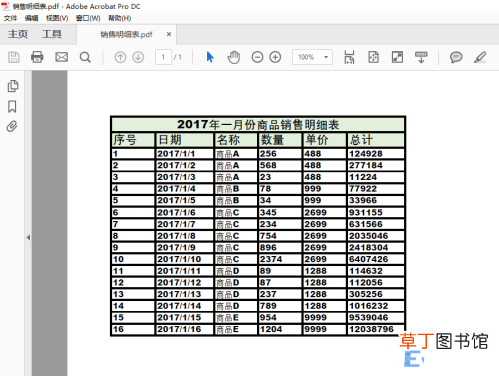
Task: Select the 销售明细表.pdf document tab
Action: tap(126, 34)
